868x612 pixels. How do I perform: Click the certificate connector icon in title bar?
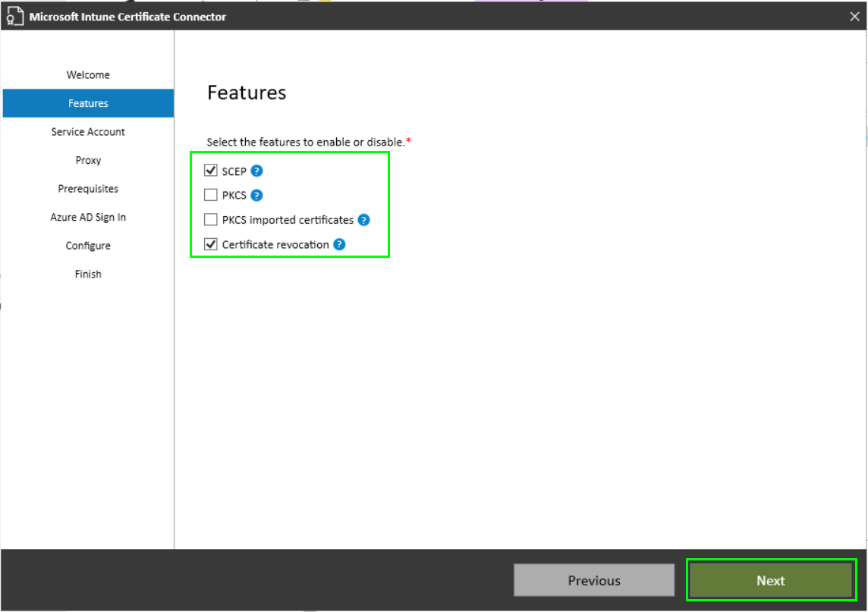click(15, 17)
